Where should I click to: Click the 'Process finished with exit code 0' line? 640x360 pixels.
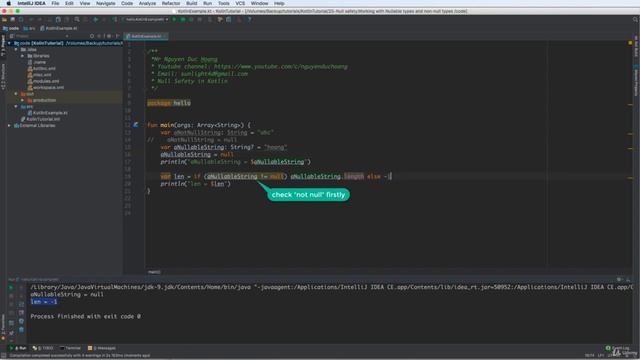(x=85, y=316)
